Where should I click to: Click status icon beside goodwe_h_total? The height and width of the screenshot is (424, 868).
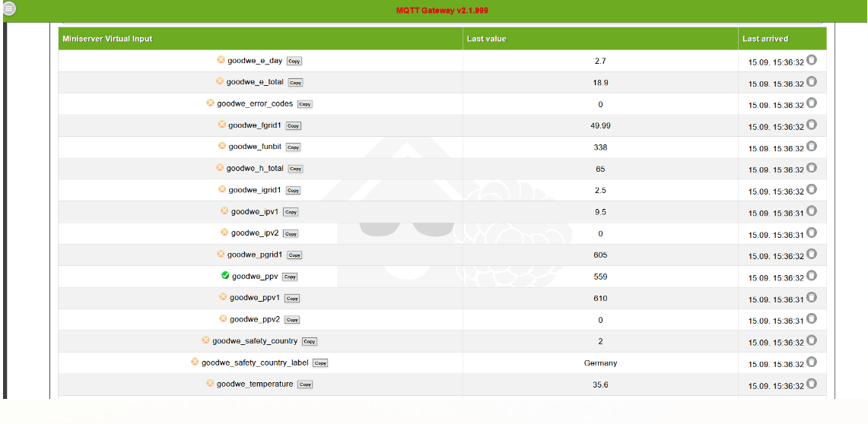[220, 167]
